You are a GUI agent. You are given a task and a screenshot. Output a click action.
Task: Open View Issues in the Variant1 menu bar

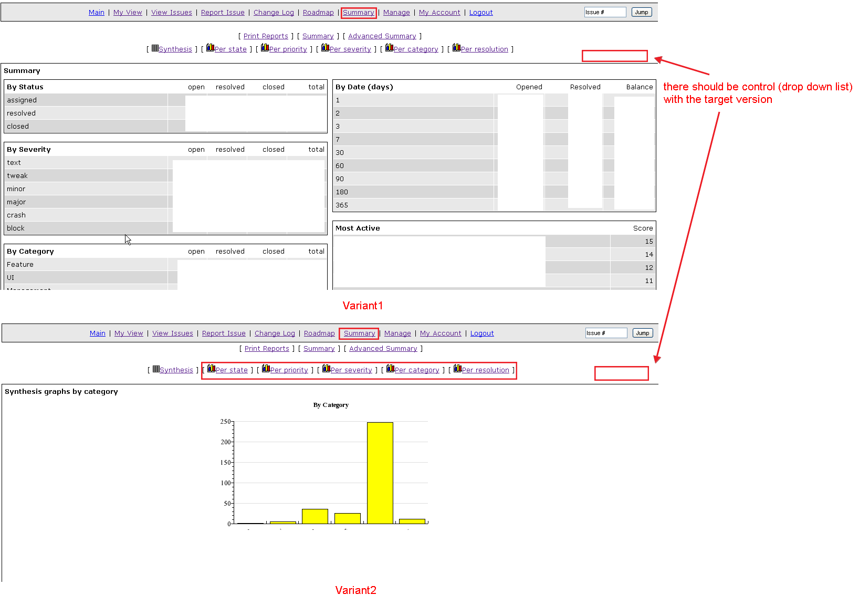(x=172, y=13)
